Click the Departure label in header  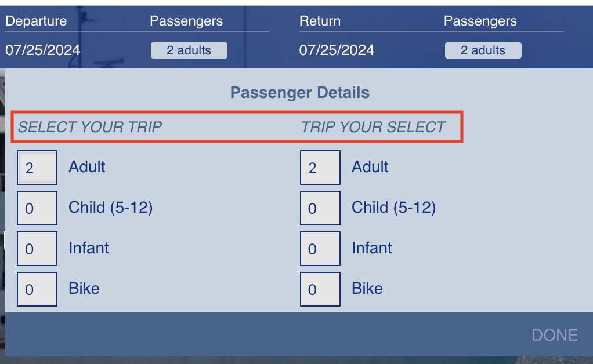click(36, 21)
